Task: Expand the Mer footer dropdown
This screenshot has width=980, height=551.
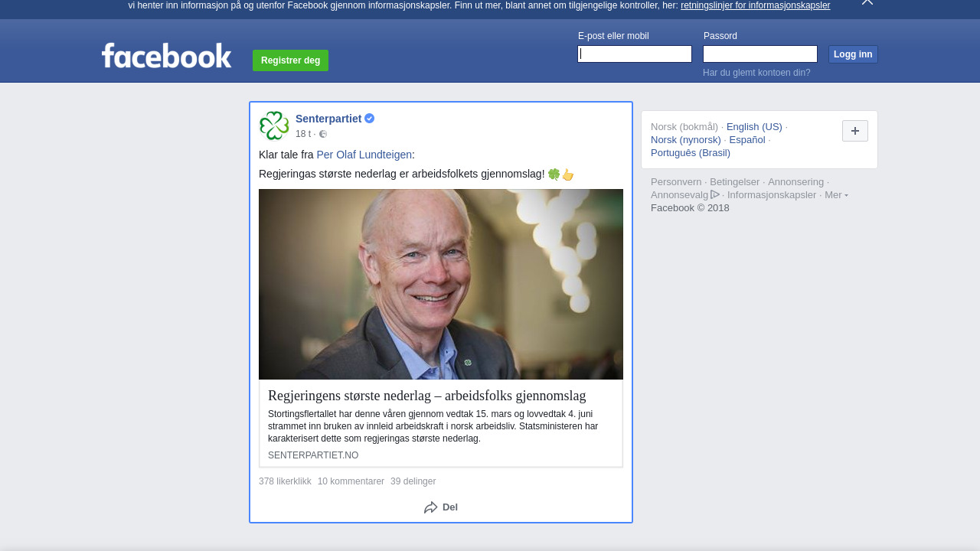Action: pyautogui.click(x=836, y=195)
